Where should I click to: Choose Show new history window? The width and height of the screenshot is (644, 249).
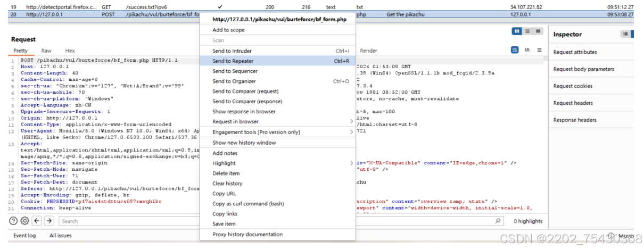[x=277, y=143]
